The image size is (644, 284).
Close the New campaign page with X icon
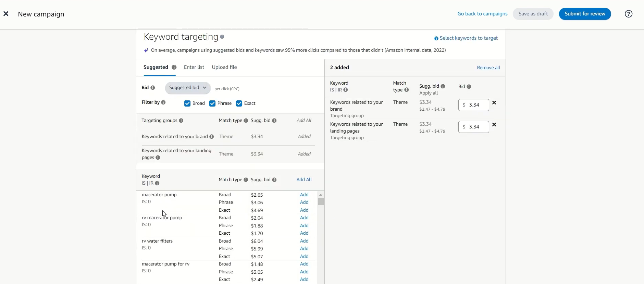pyautogui.click(x=6, y=14)
